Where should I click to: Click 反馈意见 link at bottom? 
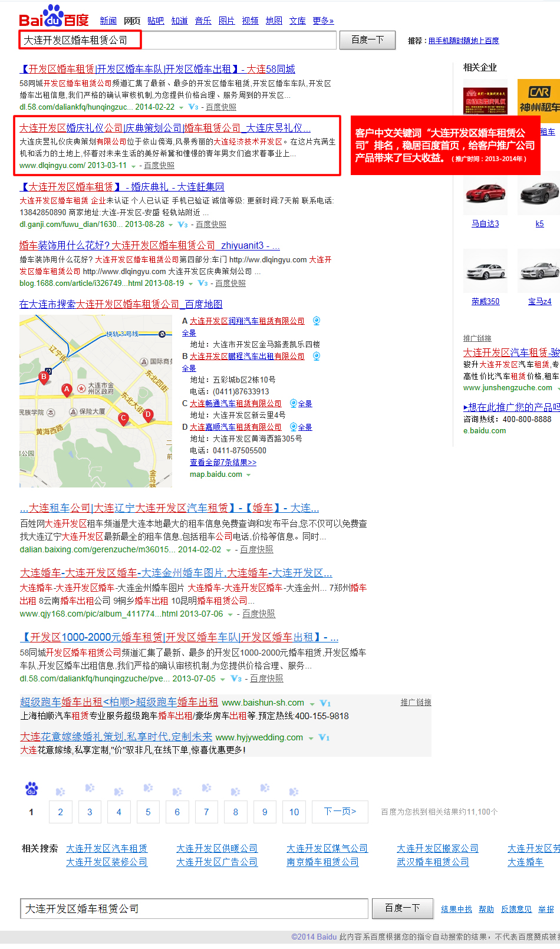coord(516,910)
